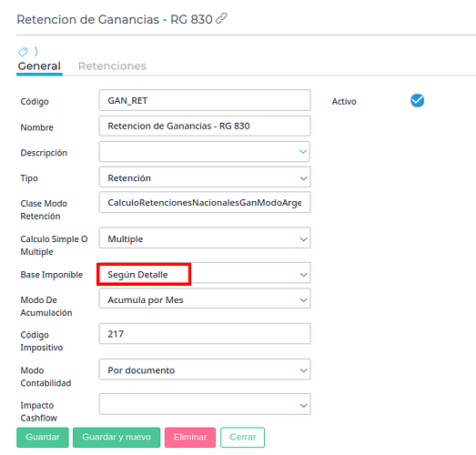Screen dimensions: 476x455
Task: Open Calculo Simple O Multiple dropdown
Action: click(x=205, y=238)
